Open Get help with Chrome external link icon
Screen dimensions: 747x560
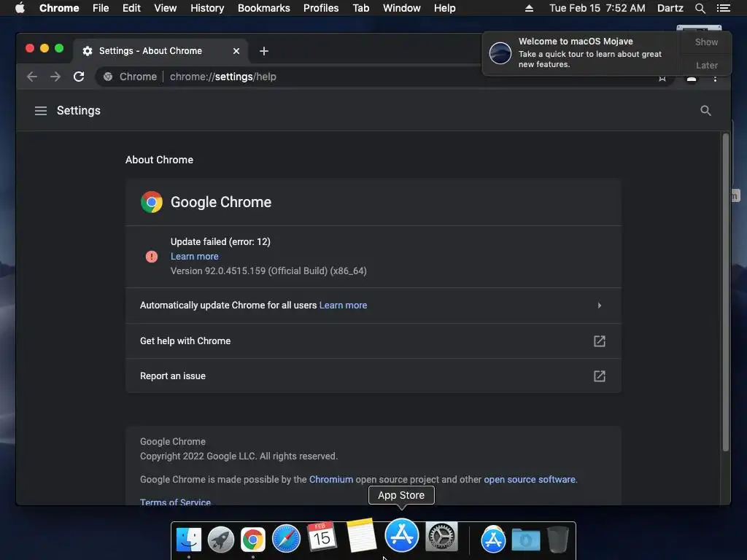point(600,341)
